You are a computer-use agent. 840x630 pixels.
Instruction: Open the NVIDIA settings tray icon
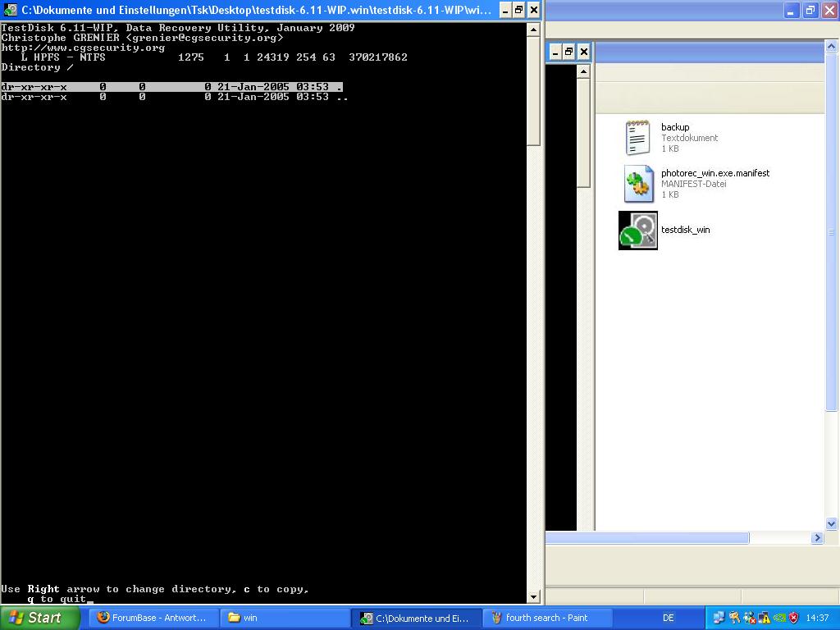(779, 618)
